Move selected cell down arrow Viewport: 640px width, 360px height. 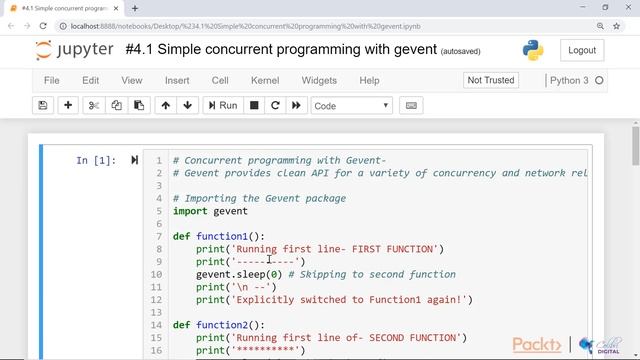click(x=188, y=106)
